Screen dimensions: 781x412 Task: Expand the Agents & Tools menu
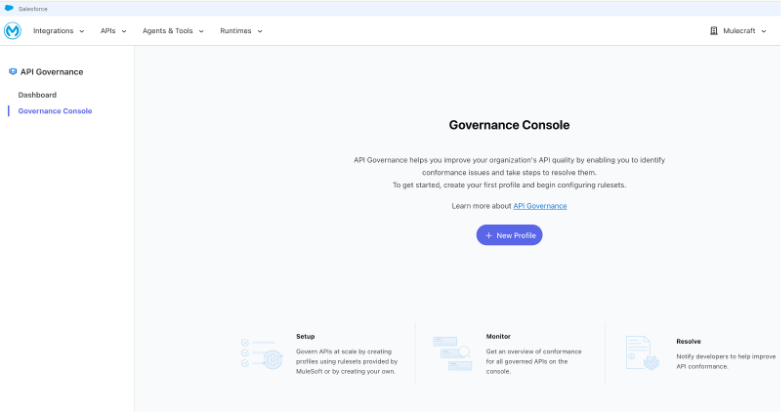[x=172, y=31]
